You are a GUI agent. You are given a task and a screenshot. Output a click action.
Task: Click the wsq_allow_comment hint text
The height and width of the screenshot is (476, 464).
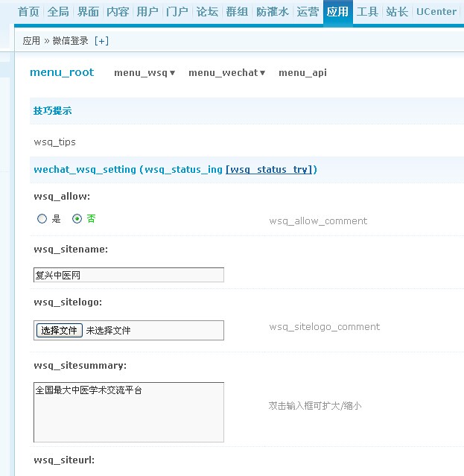click(318, 221)
